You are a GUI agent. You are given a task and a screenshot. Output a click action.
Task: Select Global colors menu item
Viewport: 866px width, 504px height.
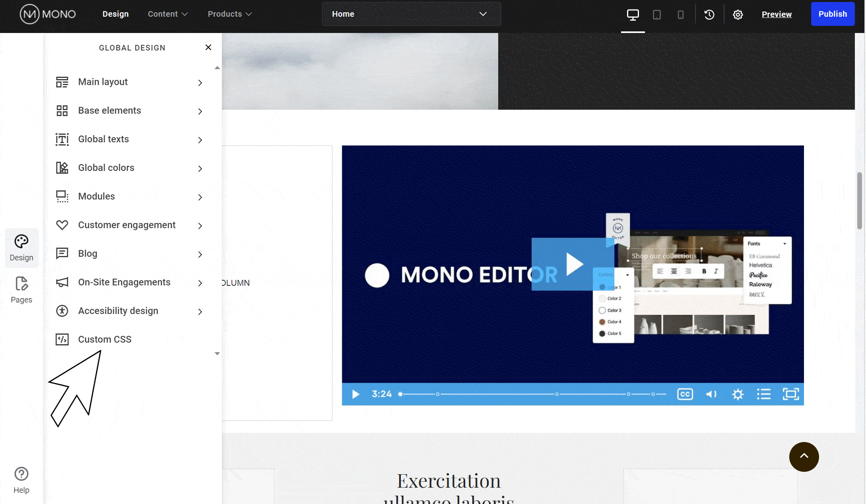click(x=129, y=168)
